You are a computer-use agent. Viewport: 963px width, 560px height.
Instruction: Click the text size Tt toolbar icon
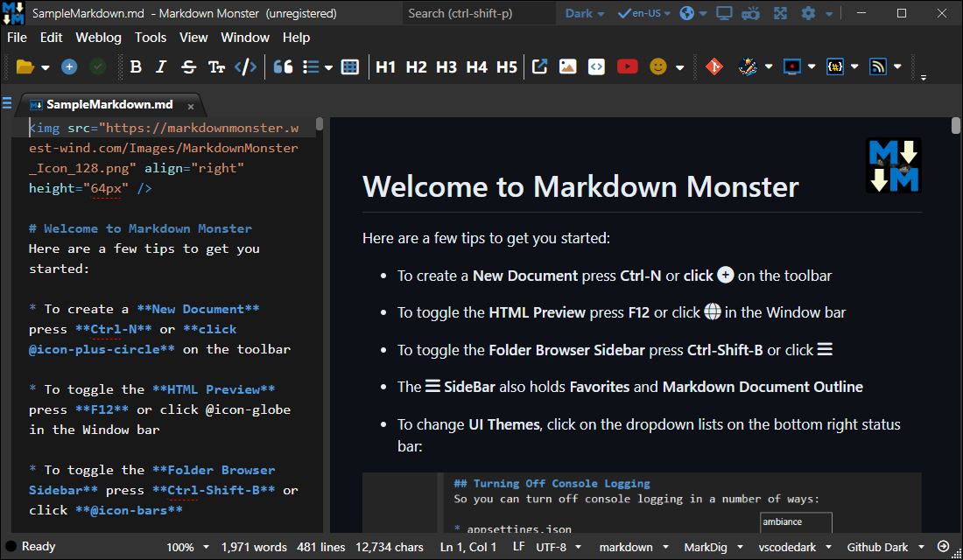click(216, 66)
